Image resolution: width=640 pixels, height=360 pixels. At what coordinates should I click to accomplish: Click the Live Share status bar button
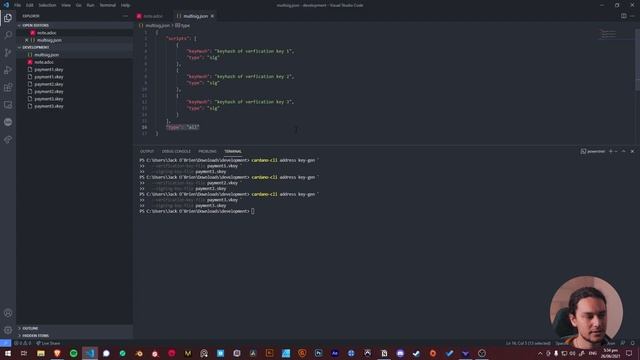tap(48, 343)
